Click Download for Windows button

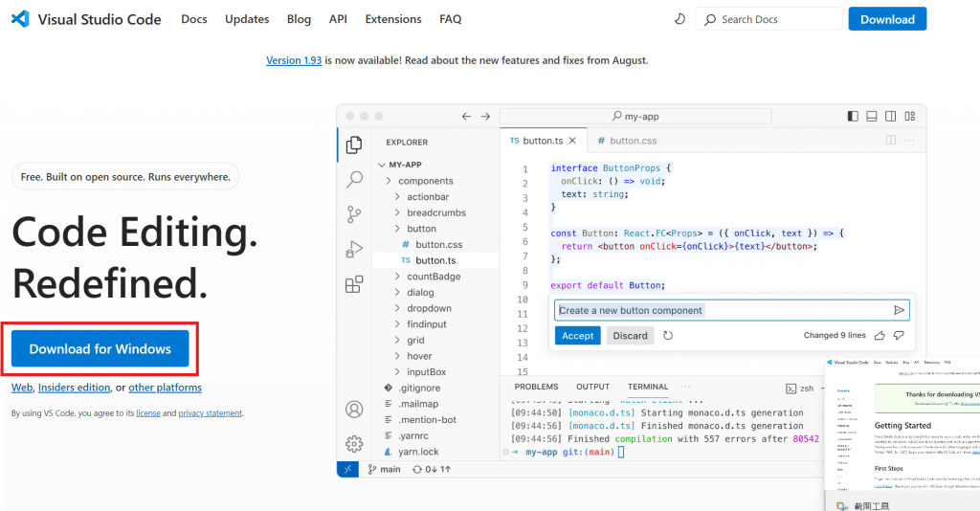(100, 348)
